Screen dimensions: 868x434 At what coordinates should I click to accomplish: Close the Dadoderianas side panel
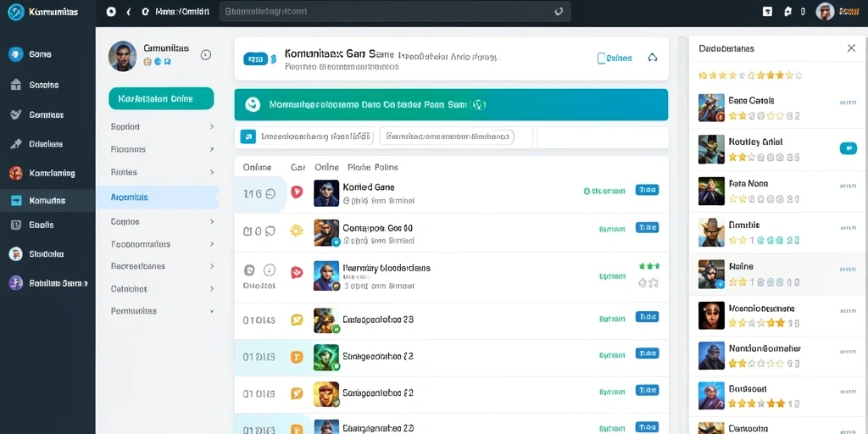pyautogui.click(x=851, y=48)
